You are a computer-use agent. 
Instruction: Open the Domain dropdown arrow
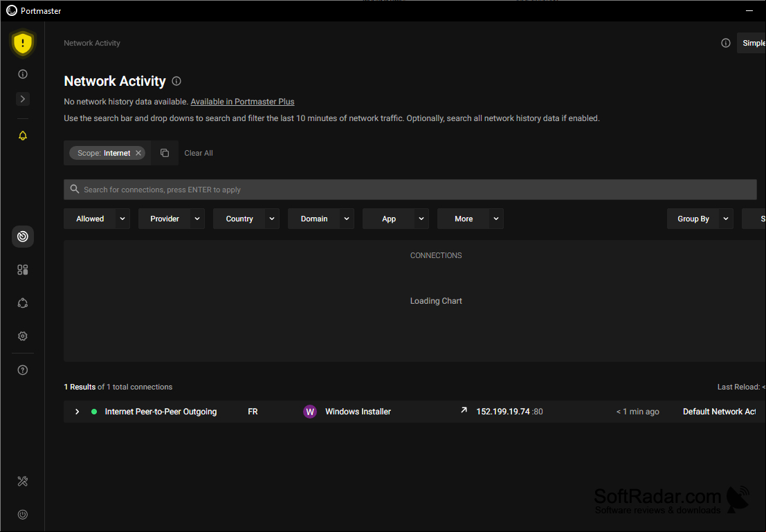[x=347, y=219]
